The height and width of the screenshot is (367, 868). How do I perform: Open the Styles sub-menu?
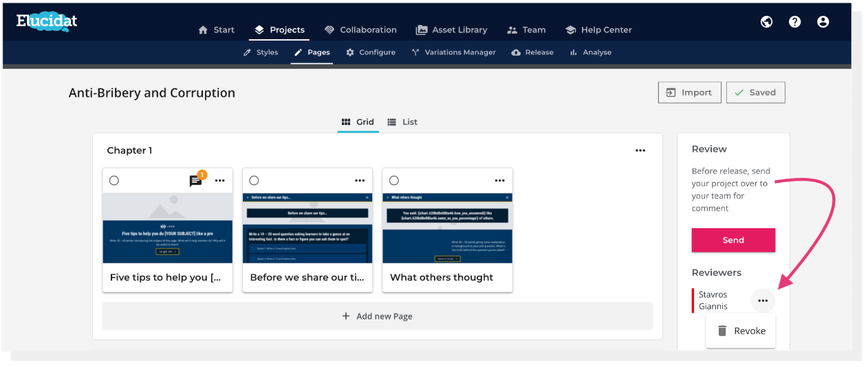pos(261,52)
